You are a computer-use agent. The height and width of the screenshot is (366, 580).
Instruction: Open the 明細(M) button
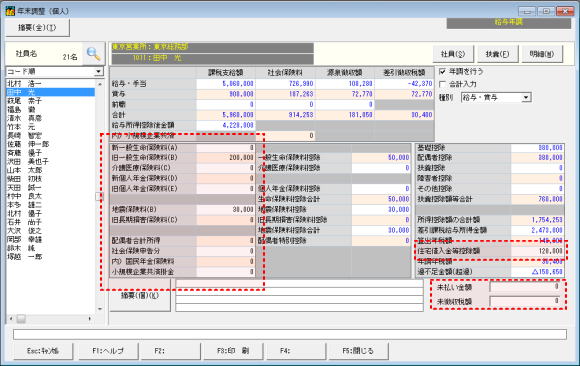(542, 54)
